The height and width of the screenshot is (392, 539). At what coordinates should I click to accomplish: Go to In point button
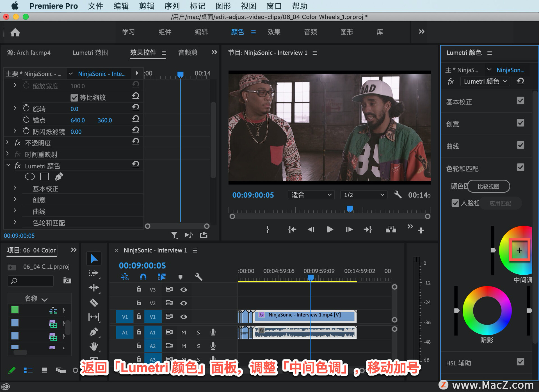(x=292, y=230)
